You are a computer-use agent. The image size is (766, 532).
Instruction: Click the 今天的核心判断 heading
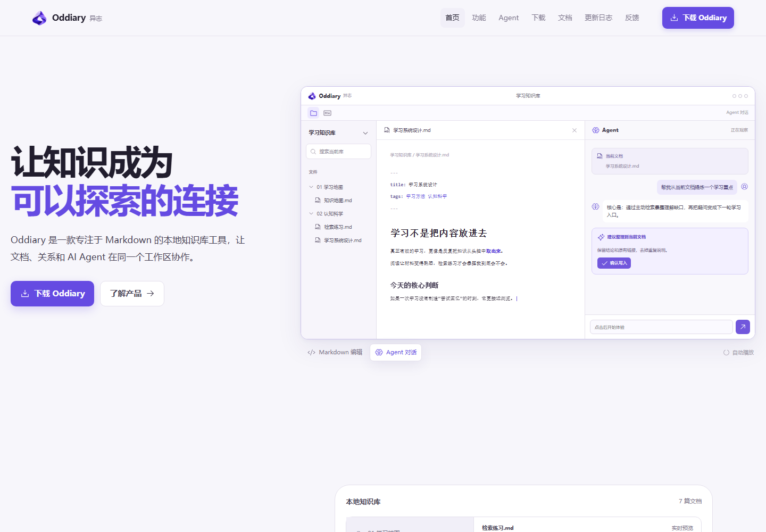(414, 286)
